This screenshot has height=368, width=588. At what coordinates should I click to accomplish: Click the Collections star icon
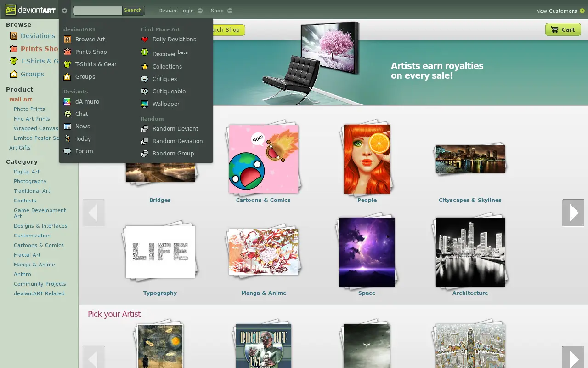coord(145,67)
